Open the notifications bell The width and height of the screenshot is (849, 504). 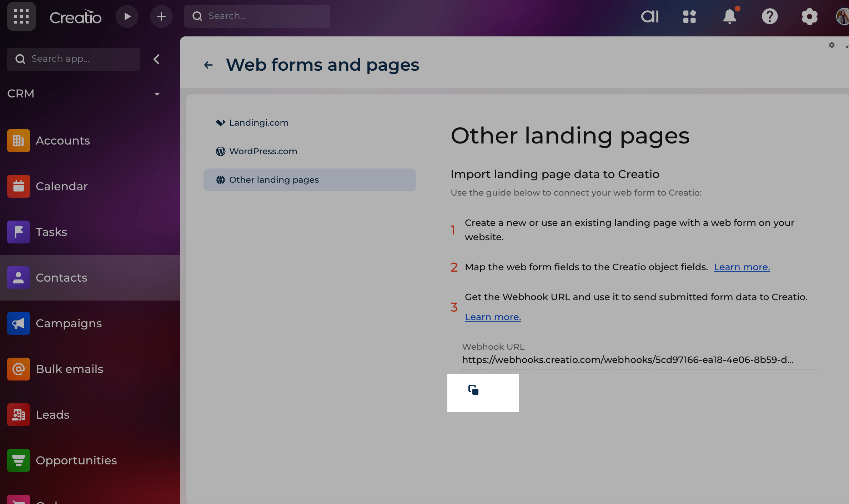coord(730,16)
